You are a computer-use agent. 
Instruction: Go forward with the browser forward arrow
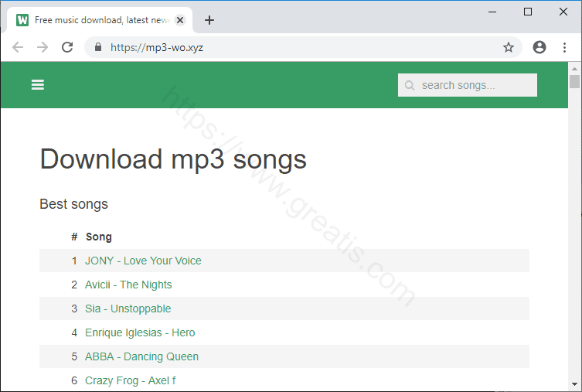[x=43, y=47]
